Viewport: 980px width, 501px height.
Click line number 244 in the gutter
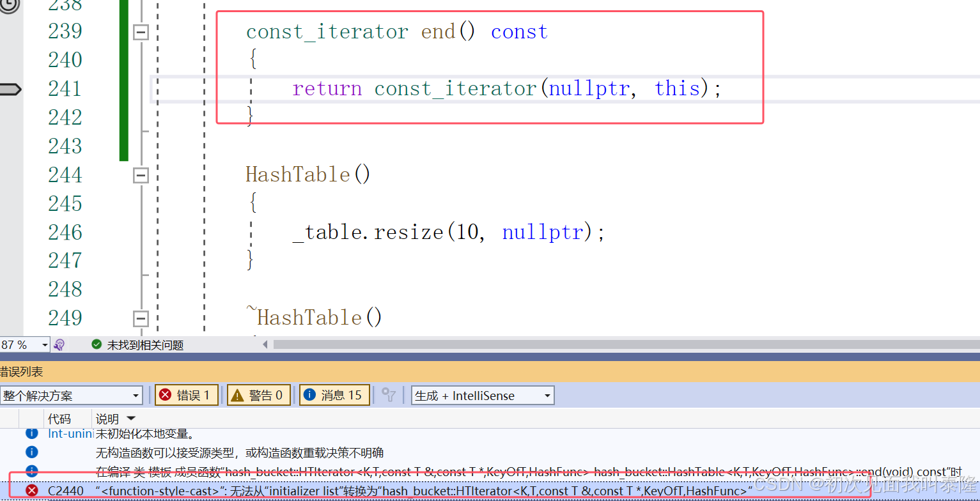65,174
